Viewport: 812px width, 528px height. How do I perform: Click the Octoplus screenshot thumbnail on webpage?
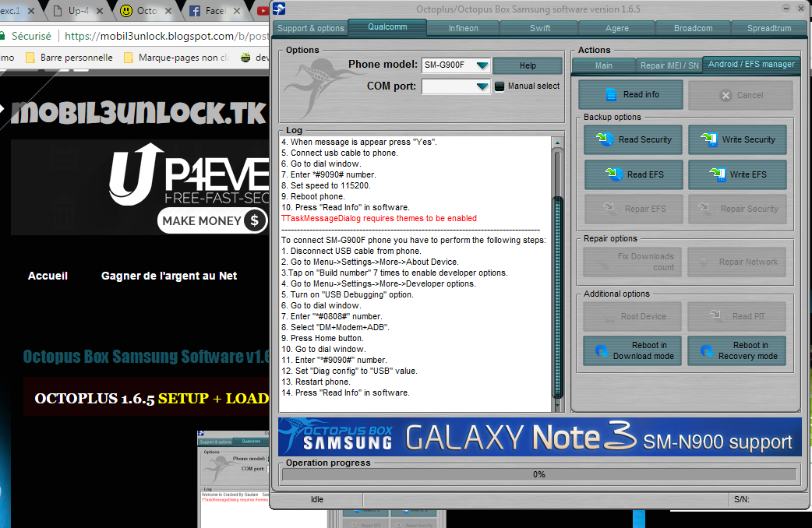[233, 479]
